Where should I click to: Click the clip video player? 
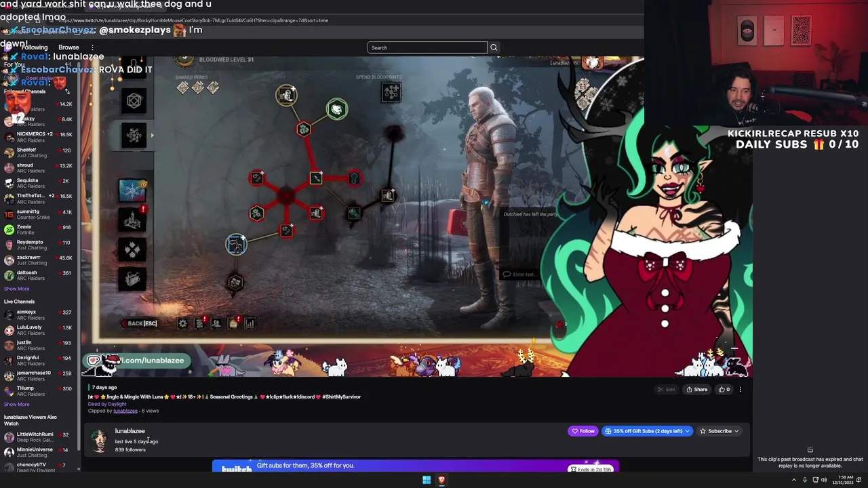pos(416,217)
